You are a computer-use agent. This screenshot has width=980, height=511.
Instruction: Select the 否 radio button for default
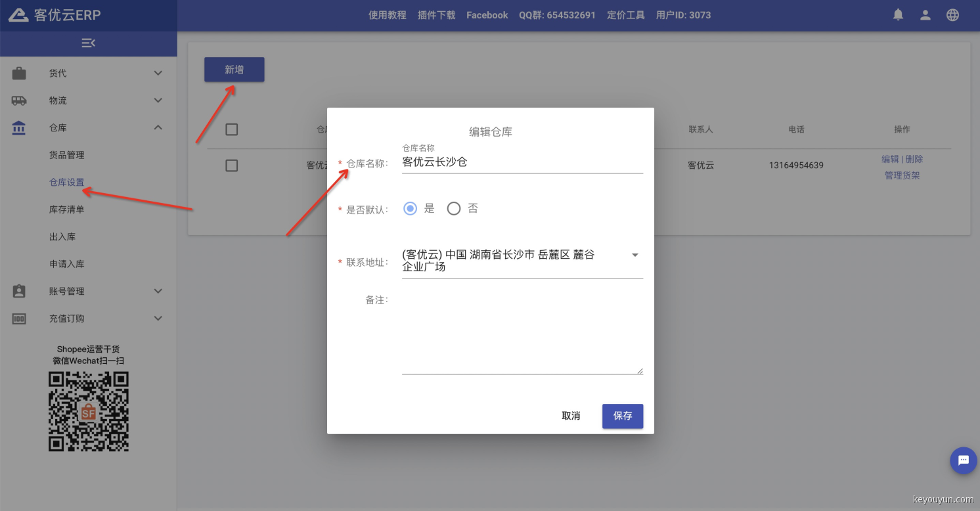tap(454, 209)
